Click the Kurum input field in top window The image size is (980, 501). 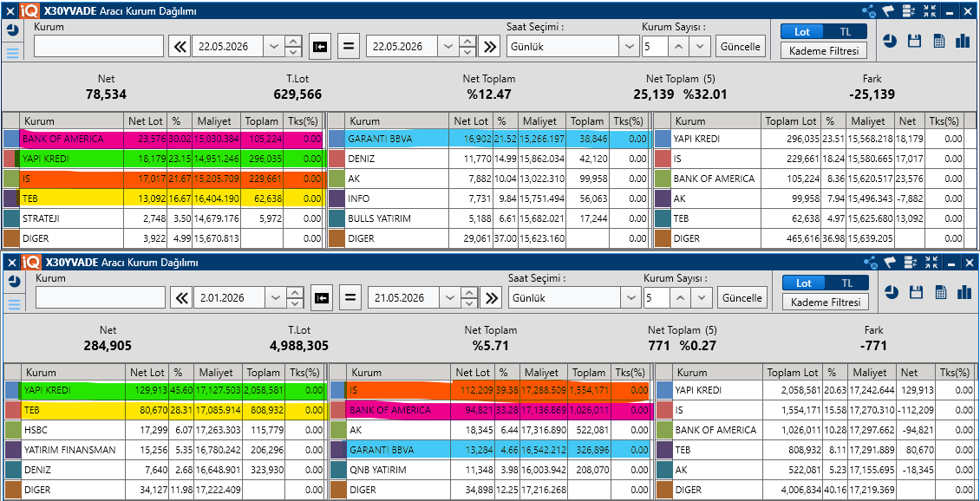(x=99, y=46)
